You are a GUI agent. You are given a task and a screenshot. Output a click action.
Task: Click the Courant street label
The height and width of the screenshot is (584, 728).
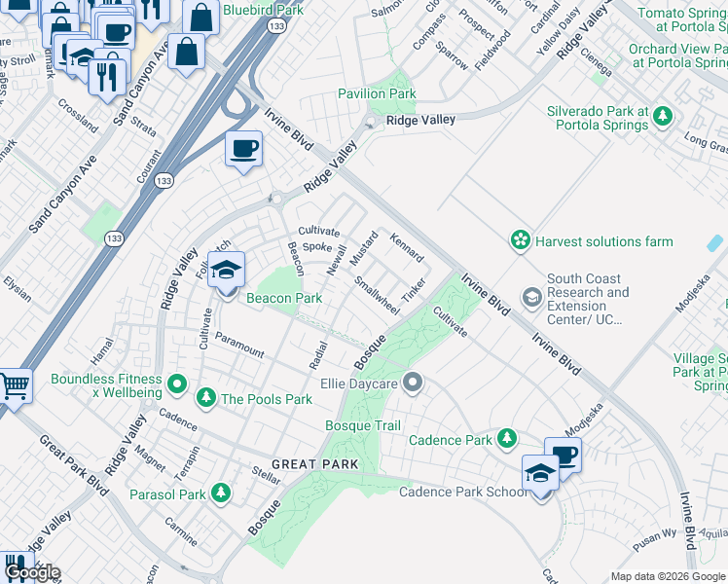point(149,165)
